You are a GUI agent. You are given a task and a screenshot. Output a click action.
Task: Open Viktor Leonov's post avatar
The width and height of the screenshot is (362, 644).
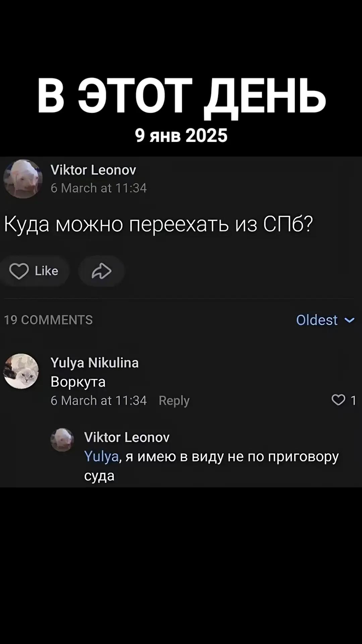pos(23,179)
